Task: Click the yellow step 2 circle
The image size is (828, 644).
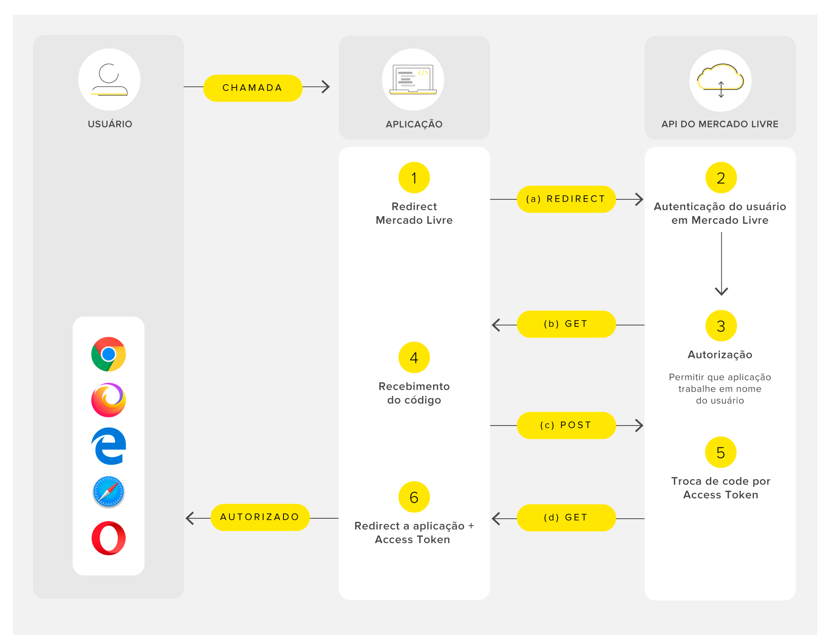Action: pos(721,178)
